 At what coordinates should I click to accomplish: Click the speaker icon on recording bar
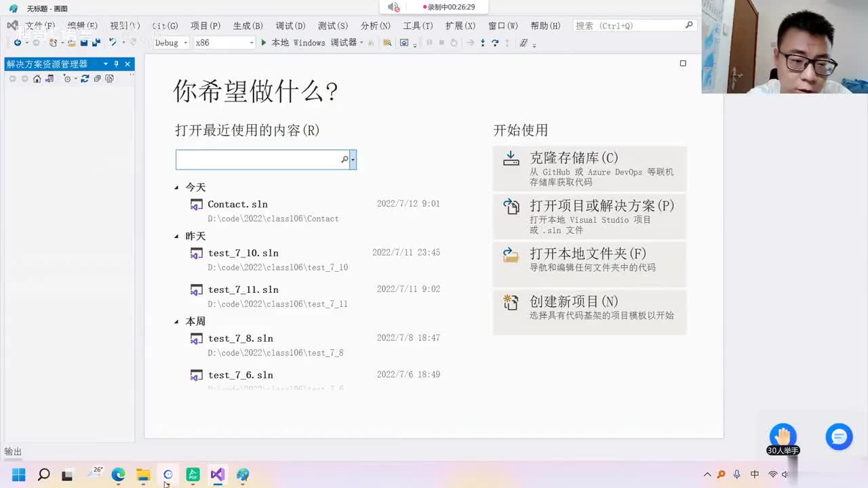click(x=393, y=7)
